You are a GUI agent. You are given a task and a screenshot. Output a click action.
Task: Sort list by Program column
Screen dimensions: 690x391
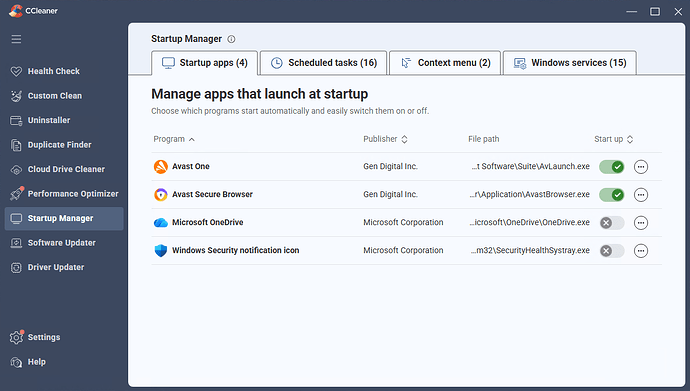click(x=174, y=139)
